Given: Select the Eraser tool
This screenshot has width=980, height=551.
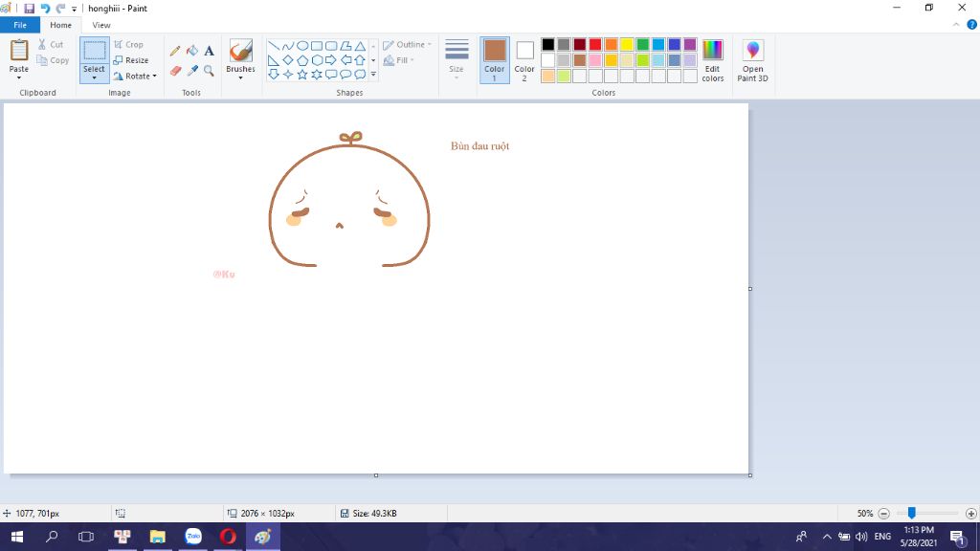Looking at the screenshot, I should (175, 71).
